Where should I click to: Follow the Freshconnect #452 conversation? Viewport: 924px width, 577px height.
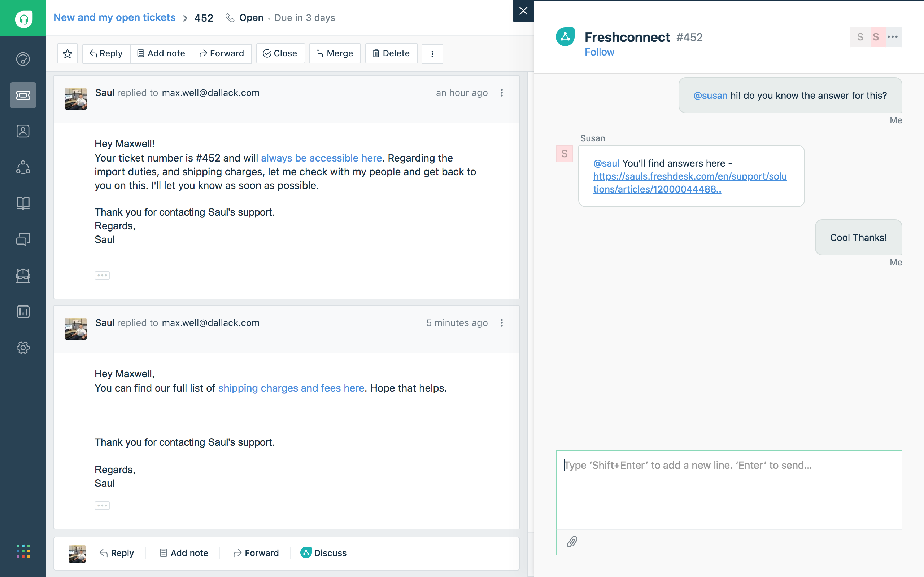coord(600,52)
